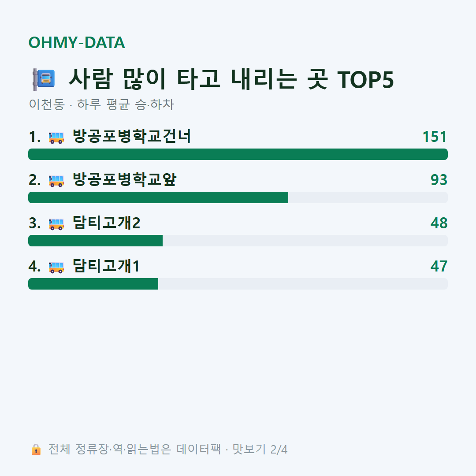Image resolution: width=476 pixels, height=476 pixels.
Task: Click the green bar under 담티고개1
Action: pos(93,284)
